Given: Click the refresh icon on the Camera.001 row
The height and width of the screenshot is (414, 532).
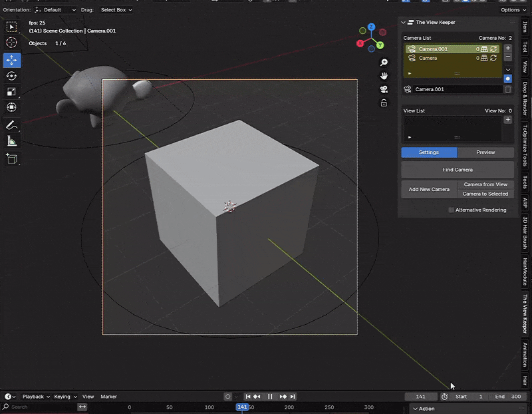Looking at the screenshot, I should [x=493, y=49].
